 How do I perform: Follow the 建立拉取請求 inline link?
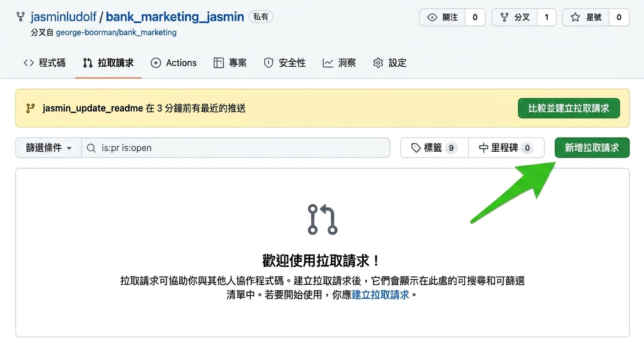coord(381,295)
